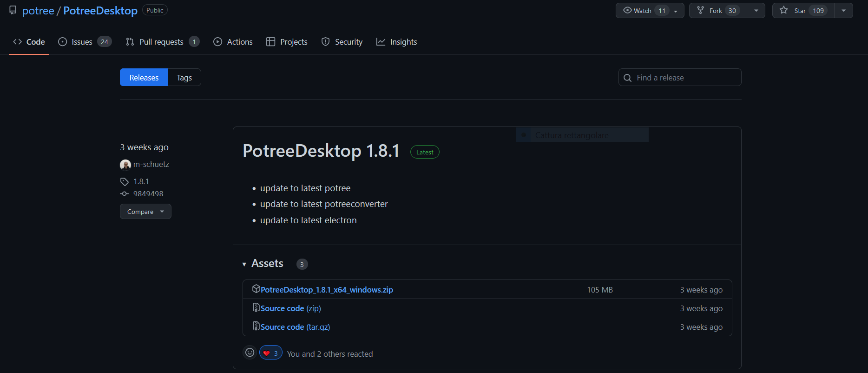Click the 105 MB file size text

[x=600, y=290]
